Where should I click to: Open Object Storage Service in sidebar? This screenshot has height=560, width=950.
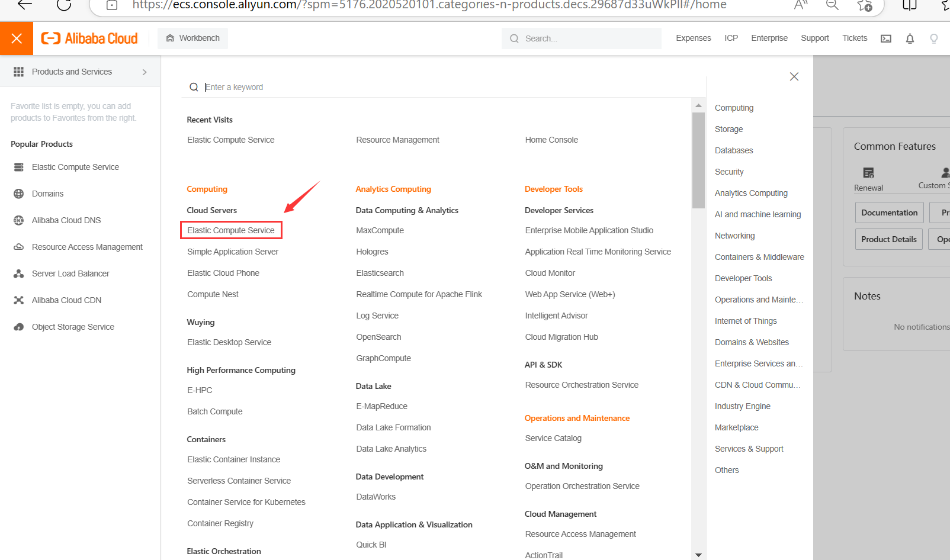[x=73, y=327]
